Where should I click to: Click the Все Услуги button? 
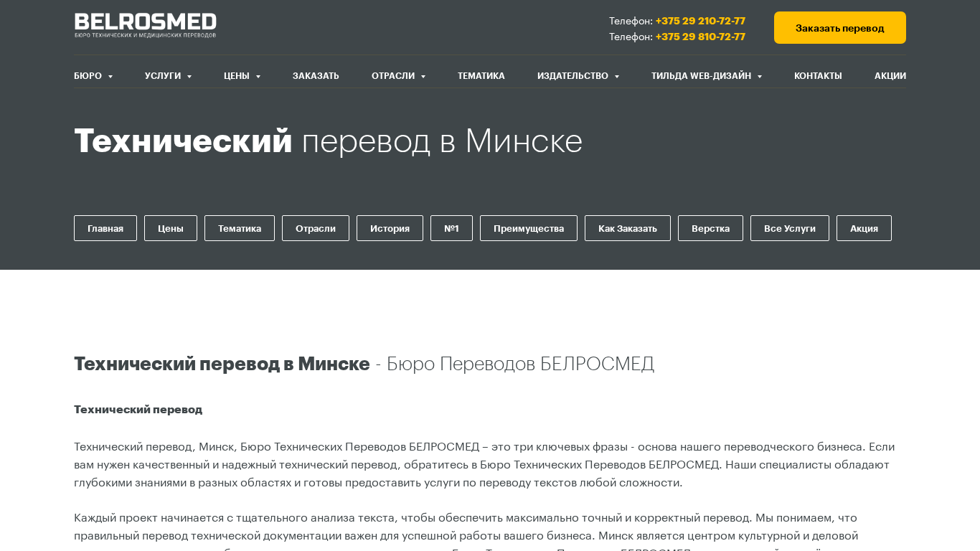(790, 228)
